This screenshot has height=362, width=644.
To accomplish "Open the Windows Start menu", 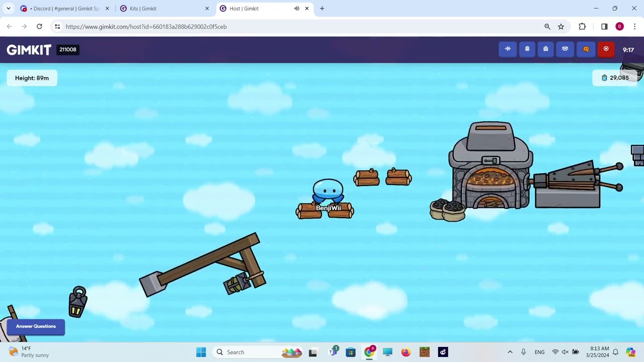I will 201,352.
